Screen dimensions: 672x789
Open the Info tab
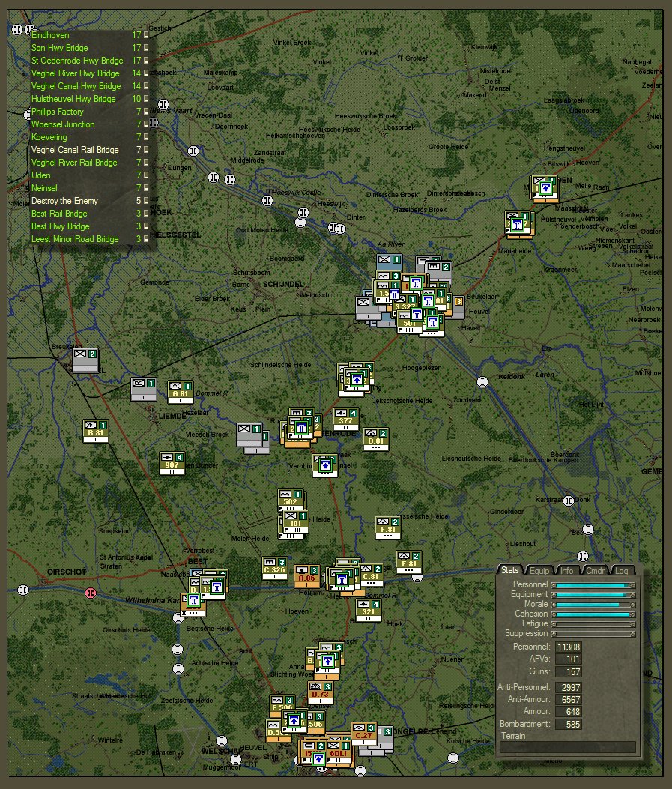(x=567, y=571)
